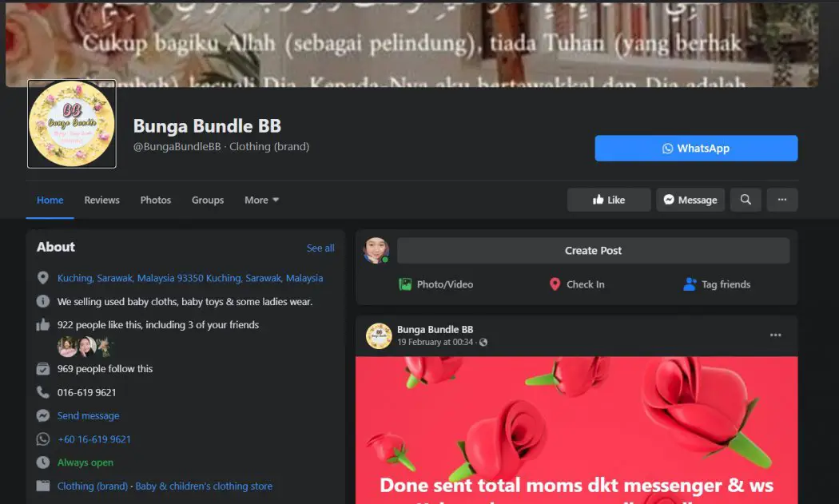Open the Photos tab
The width and height of the screenshot is (839, 504).
click(156, 200)
